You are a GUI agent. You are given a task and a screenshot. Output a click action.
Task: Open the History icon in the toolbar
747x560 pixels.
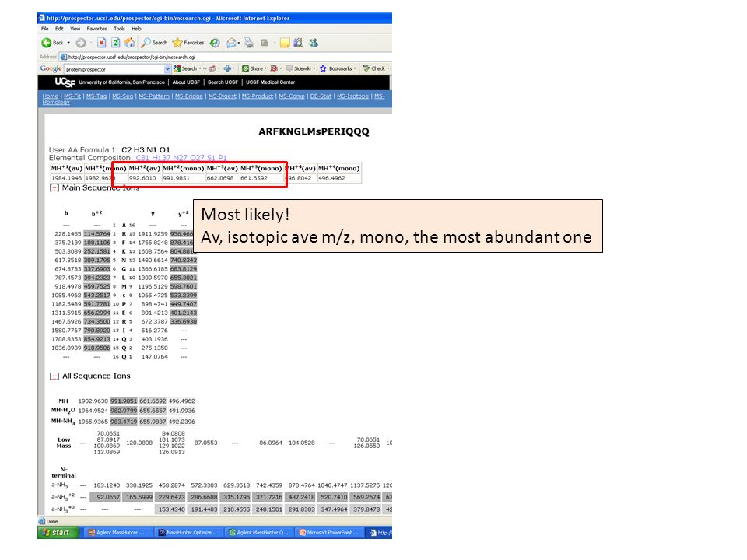click(215, 43)
